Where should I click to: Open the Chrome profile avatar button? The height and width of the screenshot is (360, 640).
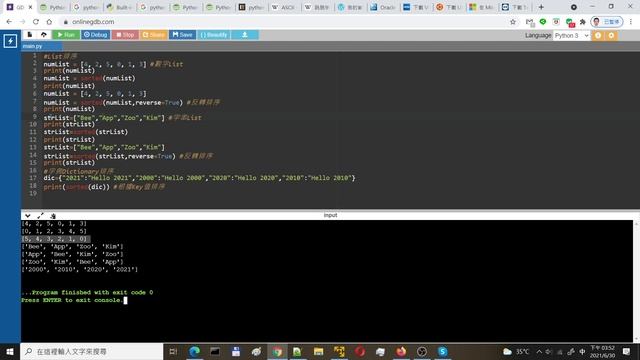607,22
